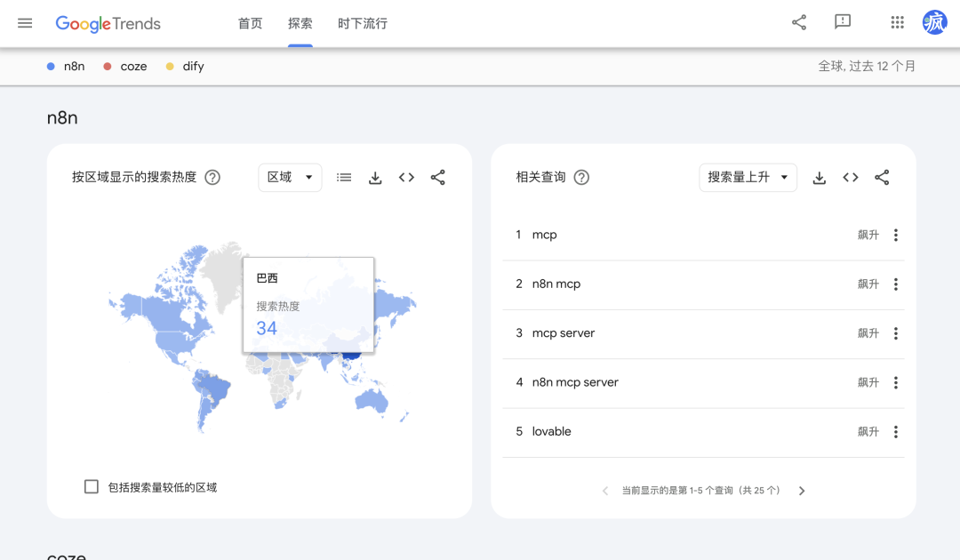Click the share icon in top header
The height and width of the screenshot is (560, 960).
799,23
